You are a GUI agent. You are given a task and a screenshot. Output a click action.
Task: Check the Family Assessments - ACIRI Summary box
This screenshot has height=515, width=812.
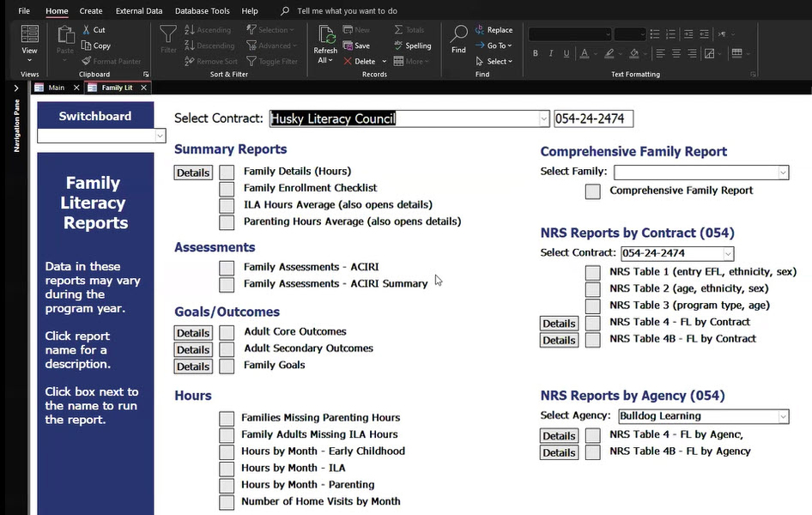[227, 284]
